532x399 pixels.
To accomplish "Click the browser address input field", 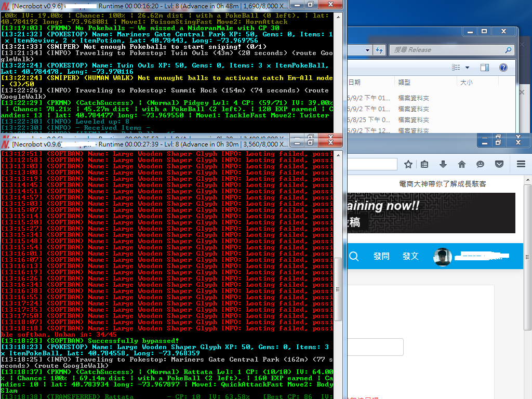I will pyautogui.click(x=372, y=165).
